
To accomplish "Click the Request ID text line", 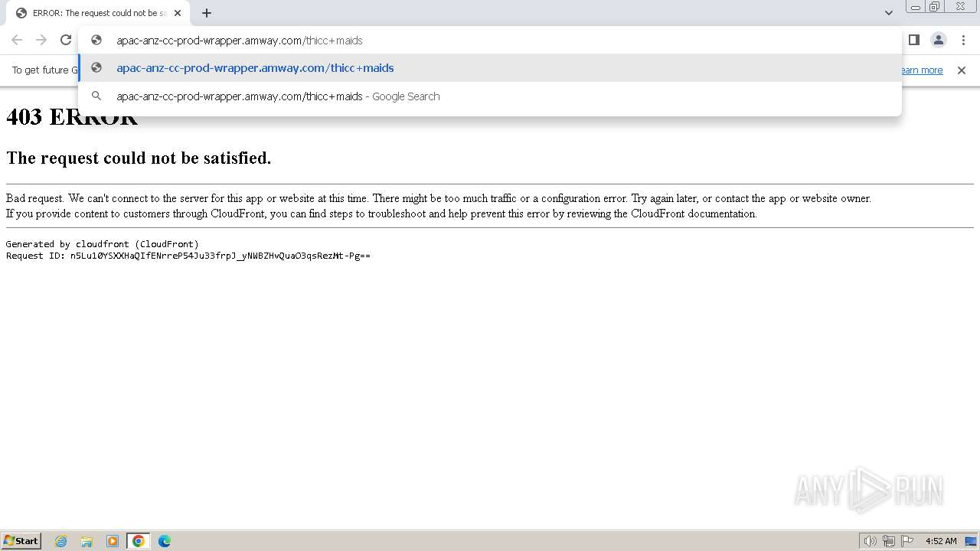I will pos(188,256).
